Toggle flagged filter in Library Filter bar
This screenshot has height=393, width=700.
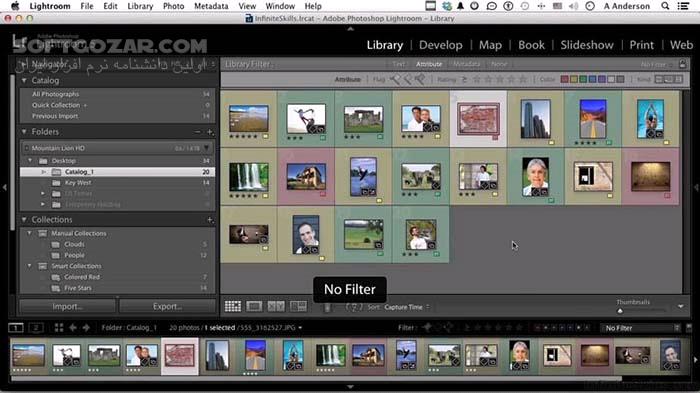click(395, 79)
